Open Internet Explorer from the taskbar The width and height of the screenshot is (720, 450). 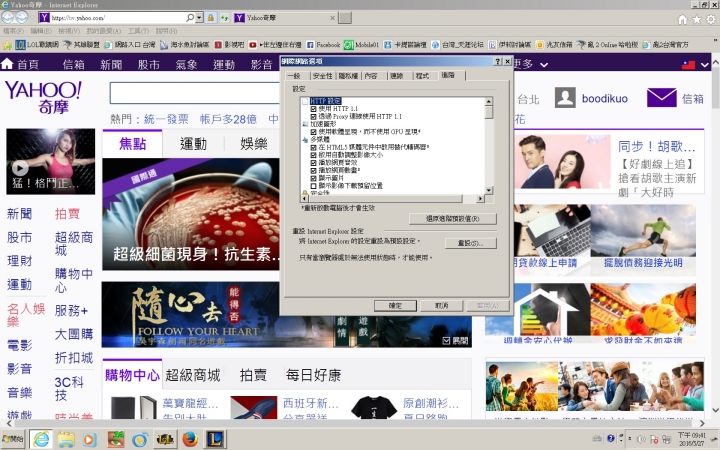click(41, 439)
